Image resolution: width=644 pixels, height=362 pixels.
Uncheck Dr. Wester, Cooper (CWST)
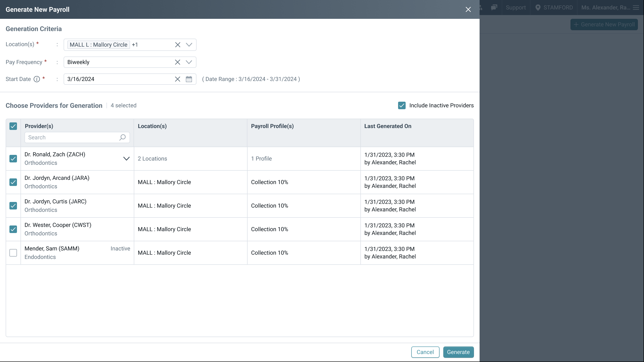coord(13,229)
